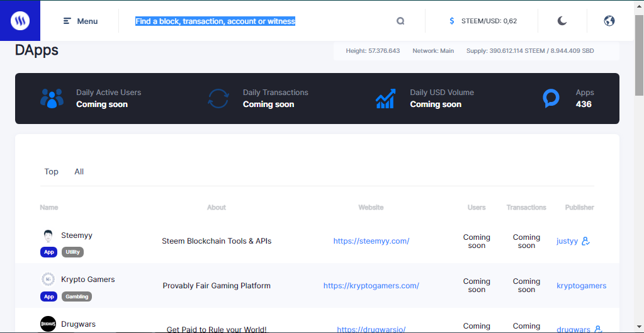Screen dimensions: 644x333
Task: Focus the block/transaction search field
Action: 215,21
